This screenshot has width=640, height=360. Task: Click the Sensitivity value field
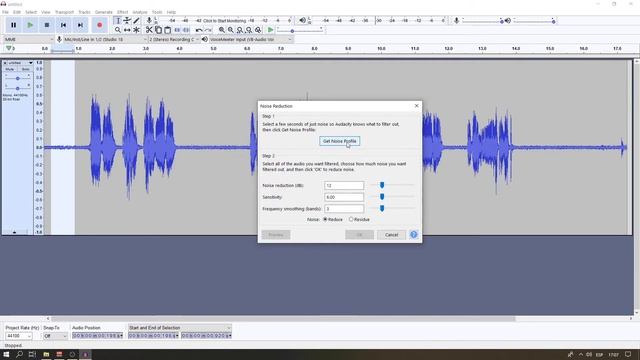click(x=344, y=197)
